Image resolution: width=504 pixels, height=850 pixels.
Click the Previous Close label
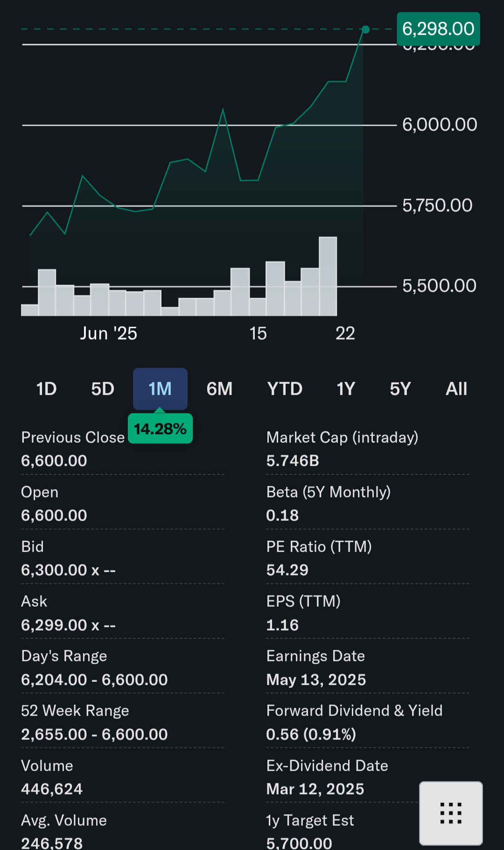tap(73, 438)
